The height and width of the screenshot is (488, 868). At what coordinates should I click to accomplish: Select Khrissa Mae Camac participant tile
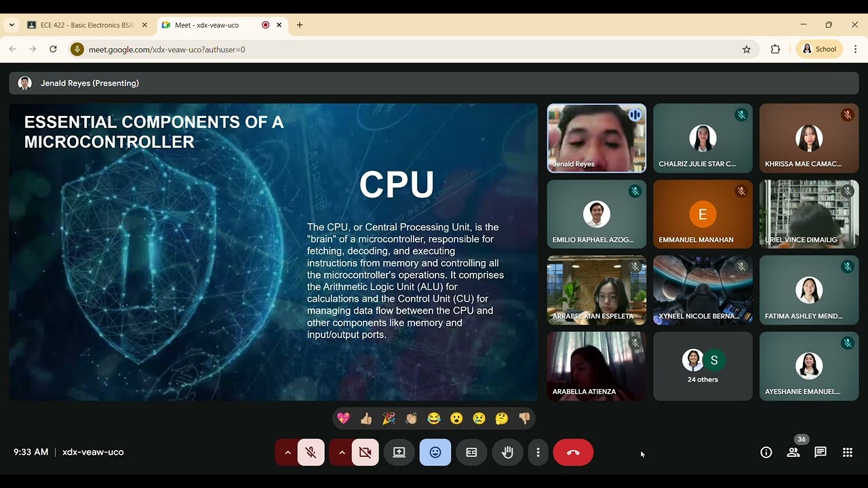[x=809, y=138]
